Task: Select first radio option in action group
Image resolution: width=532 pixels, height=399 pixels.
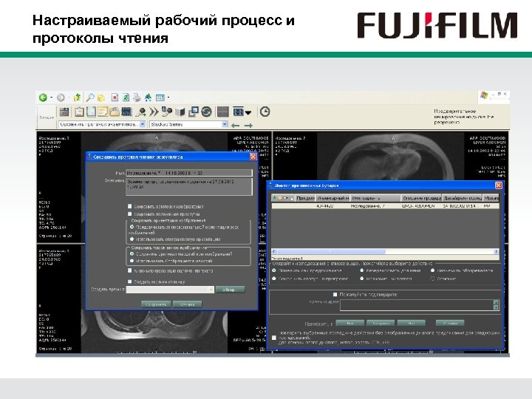Action: (x=274, y=270)
